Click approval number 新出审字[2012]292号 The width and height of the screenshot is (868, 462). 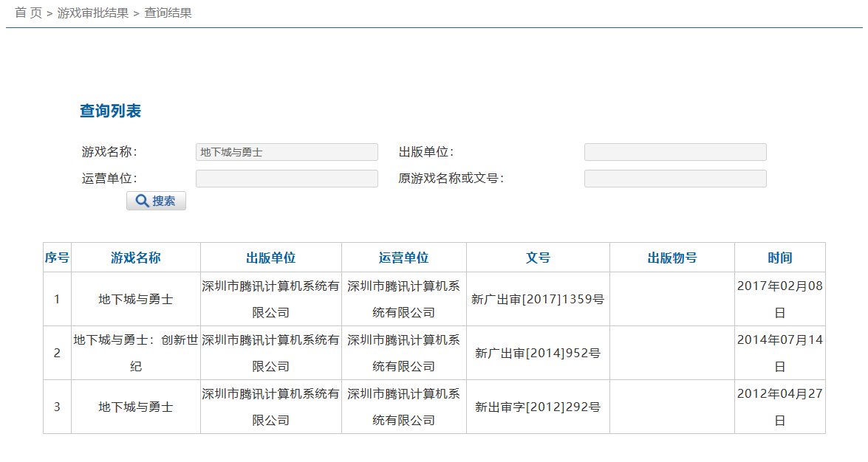pyautogui.click(x=538, y=407)
